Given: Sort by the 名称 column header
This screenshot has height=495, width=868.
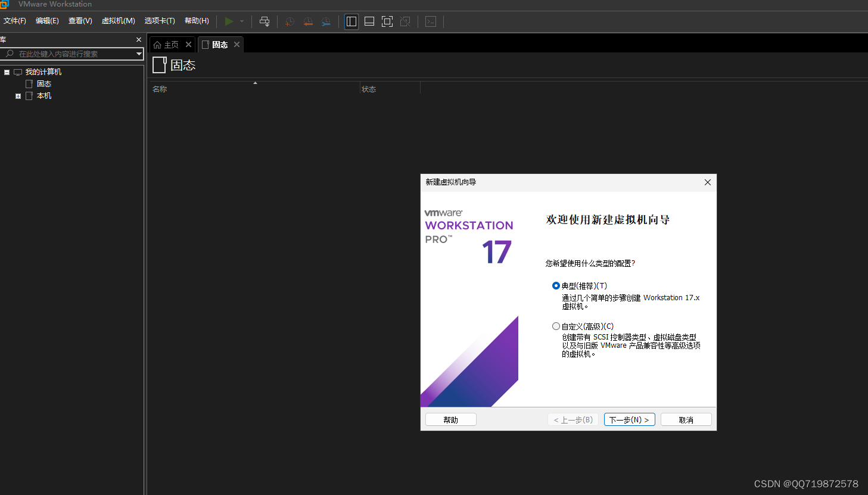Looking at the screenshot, I should 160,89.
